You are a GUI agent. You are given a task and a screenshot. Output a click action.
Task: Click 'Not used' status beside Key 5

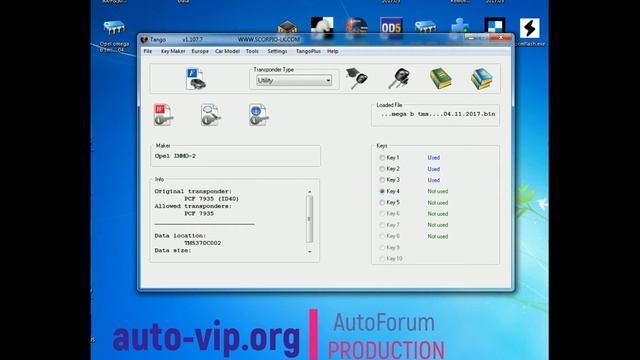tap(438, 202)
